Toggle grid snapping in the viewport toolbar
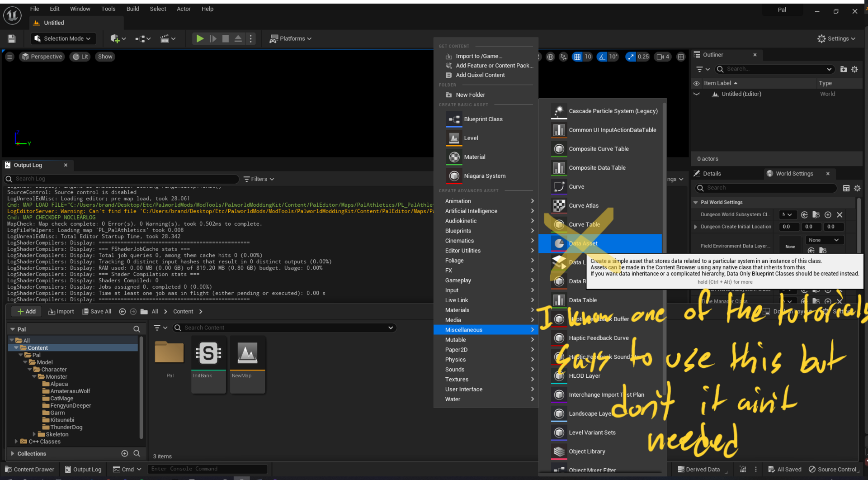 point(577,57)
